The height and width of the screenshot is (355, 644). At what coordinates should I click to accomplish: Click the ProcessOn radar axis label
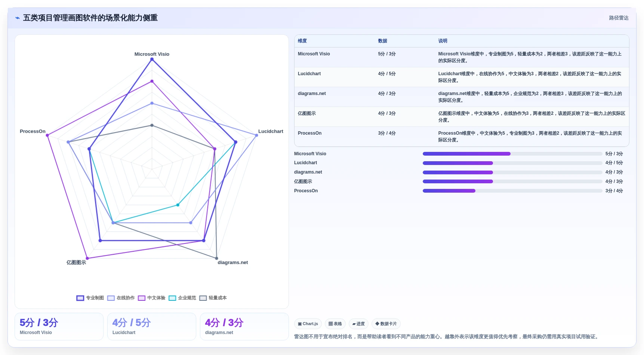click(33, 131)
